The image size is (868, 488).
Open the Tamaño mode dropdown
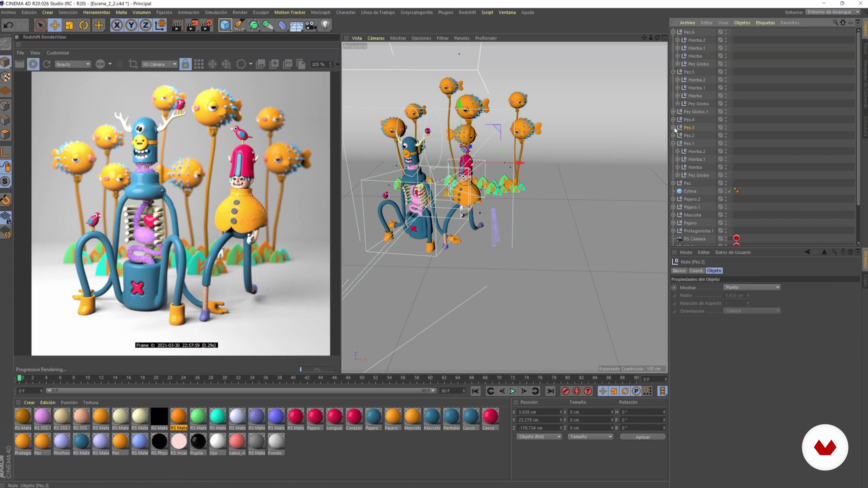click(x=590, y=437)
